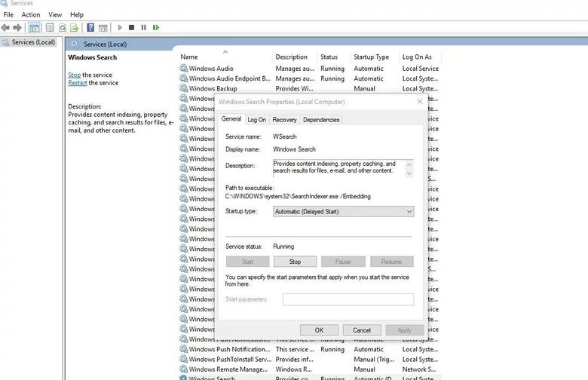Click the Stop the service link
This screenshot has height=380, width=588.
pos(74,75)
